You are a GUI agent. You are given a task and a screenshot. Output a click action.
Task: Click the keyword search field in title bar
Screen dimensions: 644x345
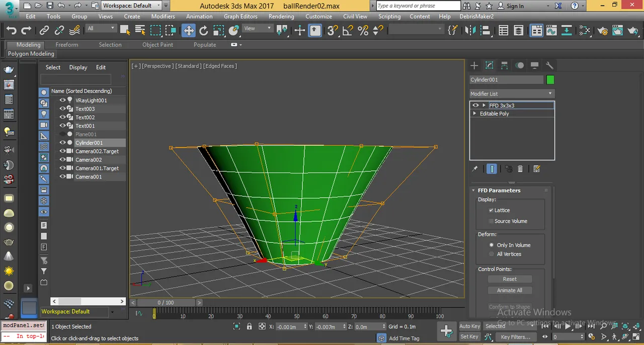(418, 6)
